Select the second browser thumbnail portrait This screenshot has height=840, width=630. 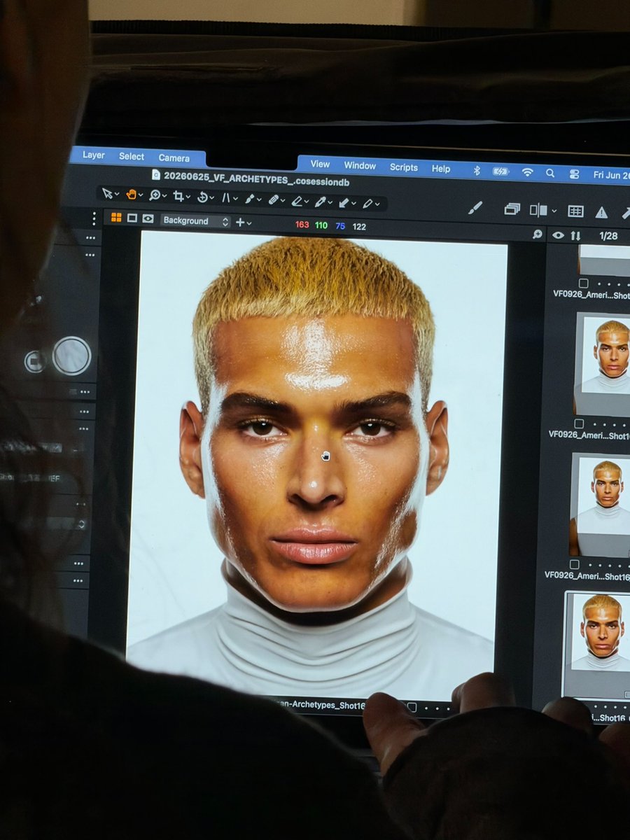pos(603,364)
